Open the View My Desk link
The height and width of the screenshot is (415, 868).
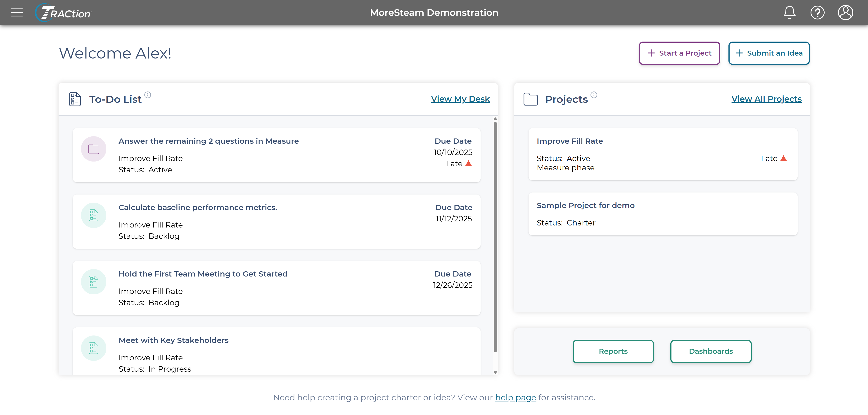point(460,99)
